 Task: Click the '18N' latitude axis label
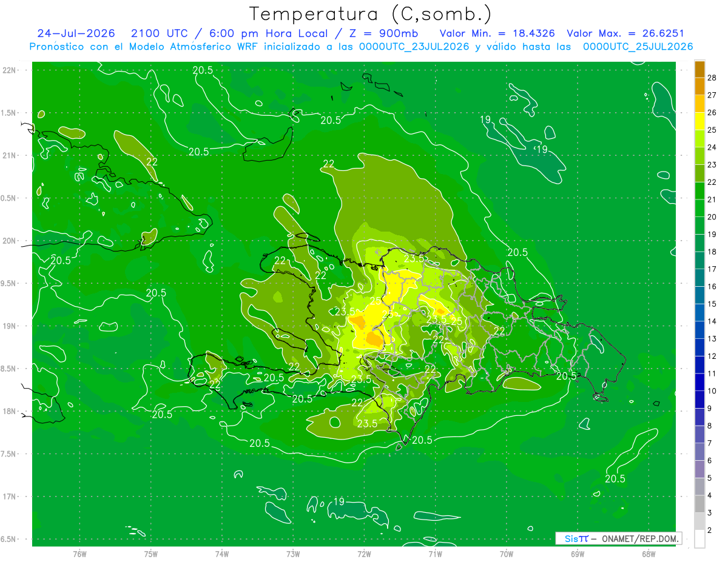10,411
